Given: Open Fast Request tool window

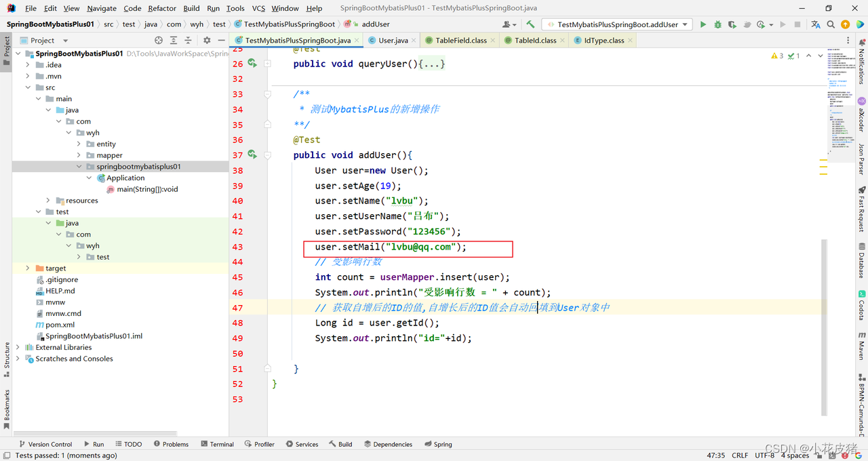Looking at the screenshot, I should [x=862, y=209].
